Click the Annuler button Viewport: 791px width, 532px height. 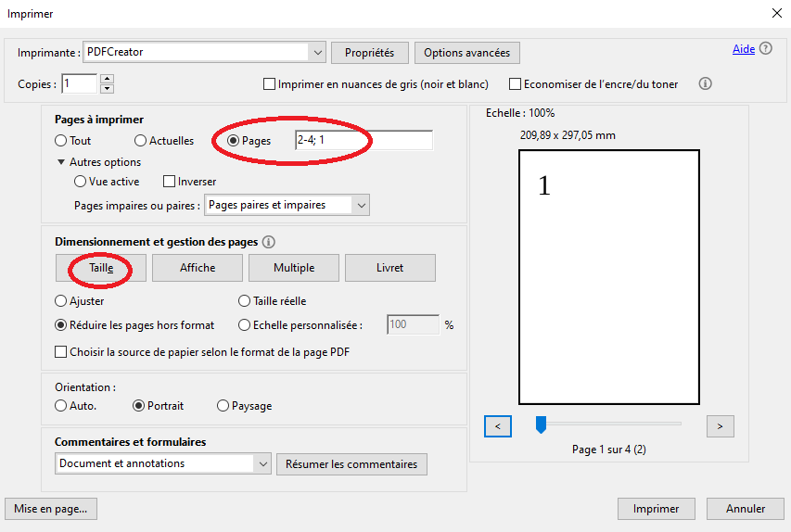(746, 509)
